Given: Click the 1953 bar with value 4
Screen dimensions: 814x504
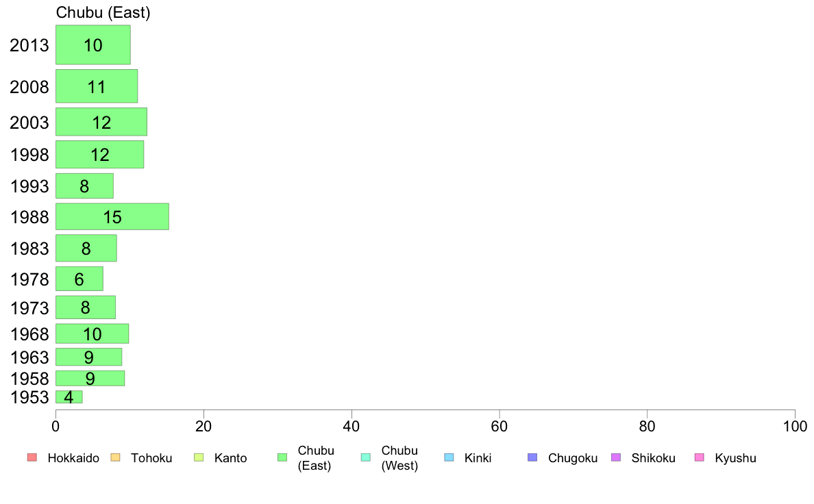Looking at the screenshot, I should 69,397.
